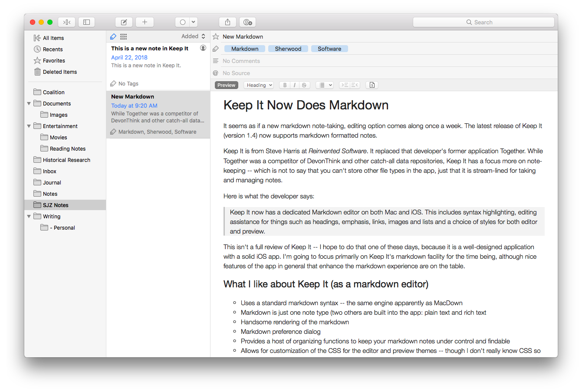Select the New Markdown note in list
The height and width of the screenshot is (392, 582).
(158, 114)
